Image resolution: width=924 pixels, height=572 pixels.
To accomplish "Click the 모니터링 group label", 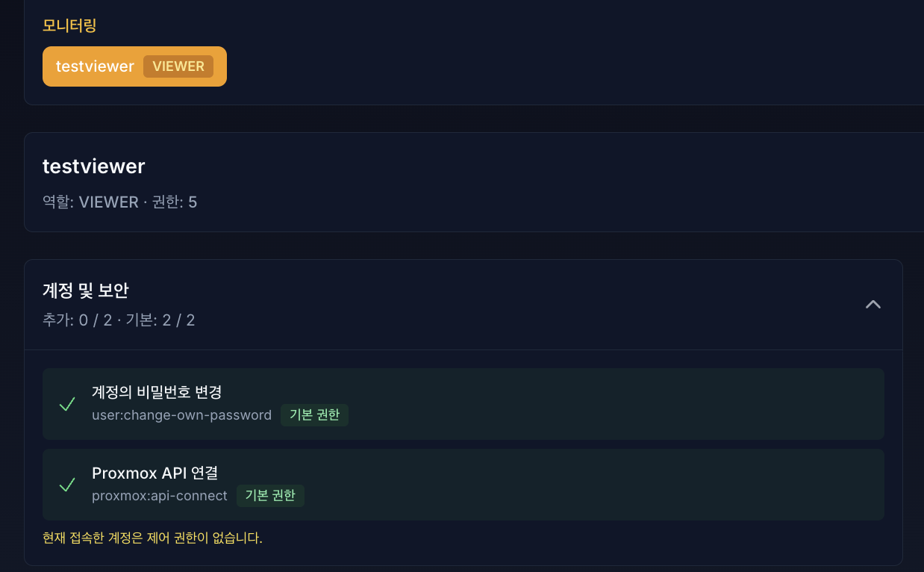I will pos(69,25).
